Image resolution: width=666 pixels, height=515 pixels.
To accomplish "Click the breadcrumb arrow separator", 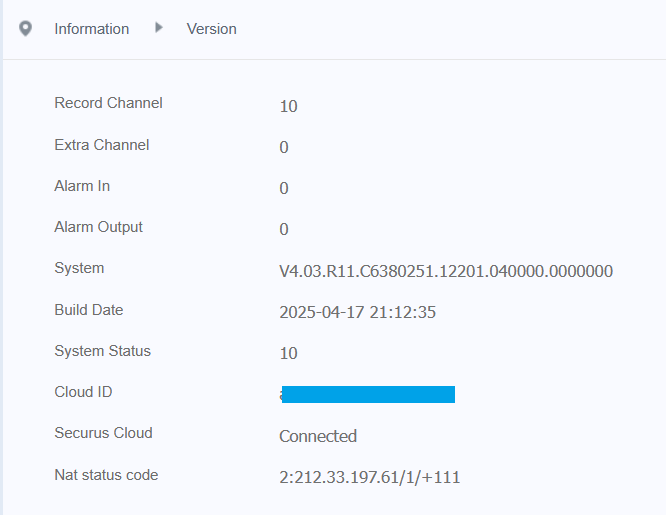I will (159, 28).
